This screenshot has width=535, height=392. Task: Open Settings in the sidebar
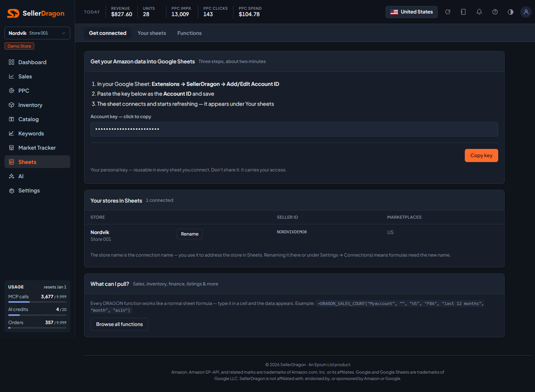pos(37,191)
